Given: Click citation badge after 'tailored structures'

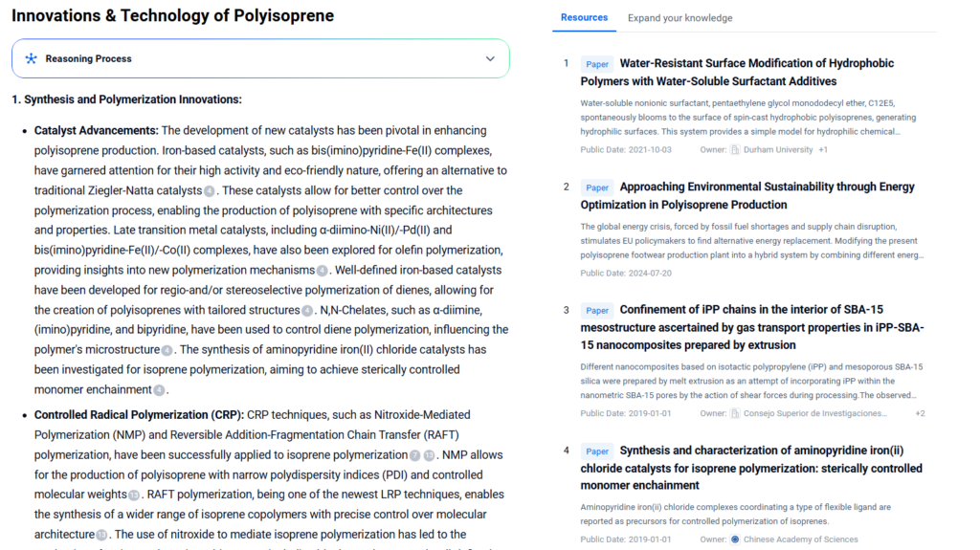Looking at the screenshot, I should [307, 311].
